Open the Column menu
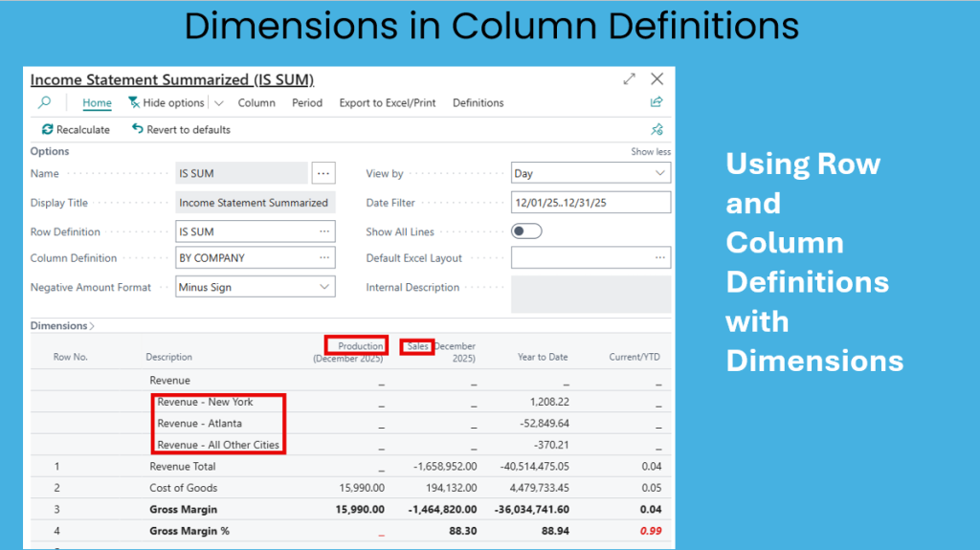This screenshot has width=980, height=550. (x=256, y=103)
